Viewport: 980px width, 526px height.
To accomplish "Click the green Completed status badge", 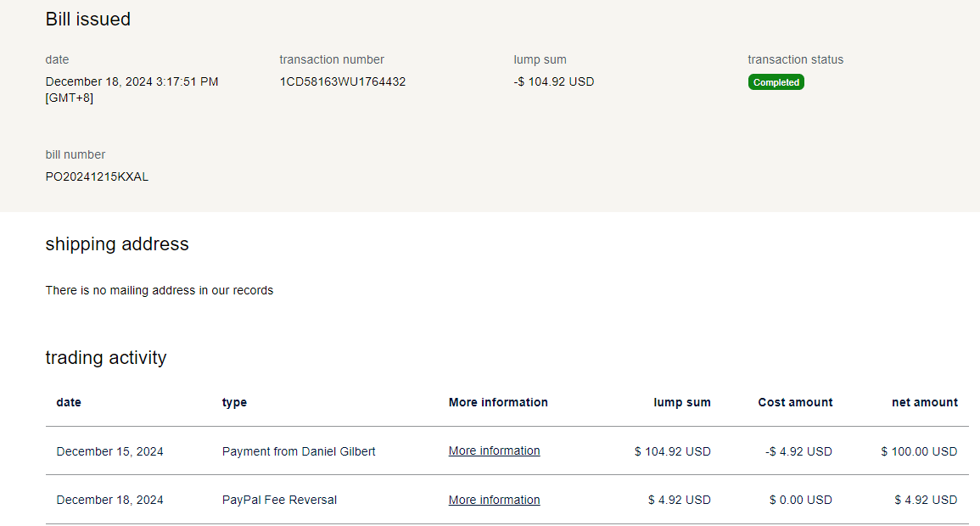I will 776,82.
